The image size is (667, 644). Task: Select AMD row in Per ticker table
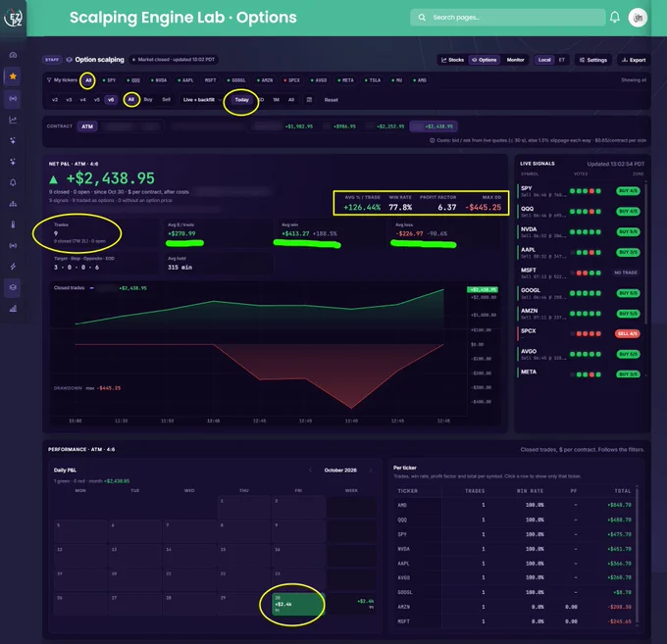pyautogui.click(x=514, y=505)
